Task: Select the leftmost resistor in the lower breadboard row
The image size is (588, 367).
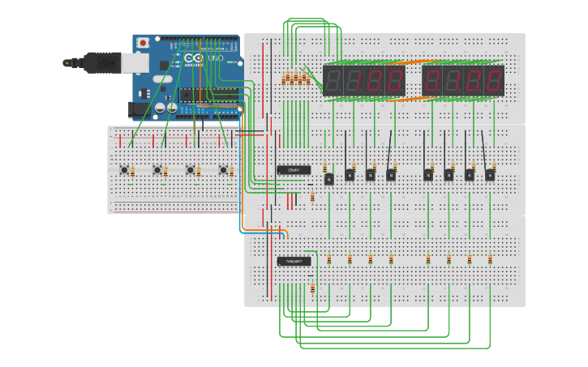Action: [x=329, y=259]
